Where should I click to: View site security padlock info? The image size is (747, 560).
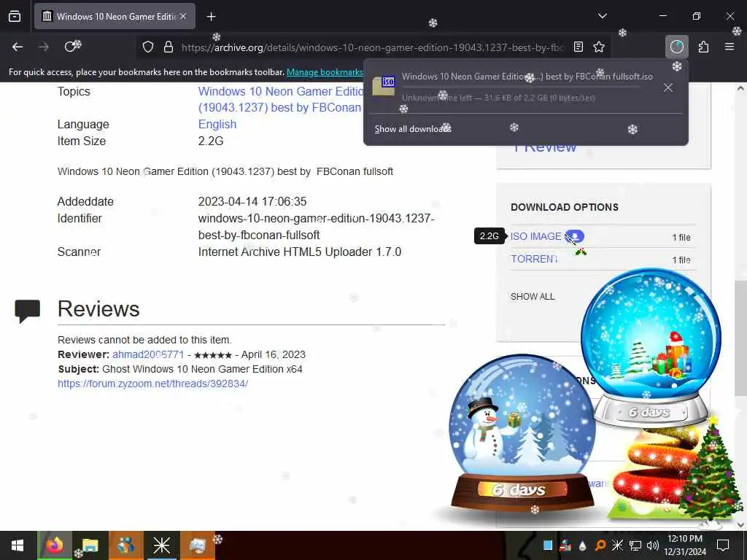(169, 47)
